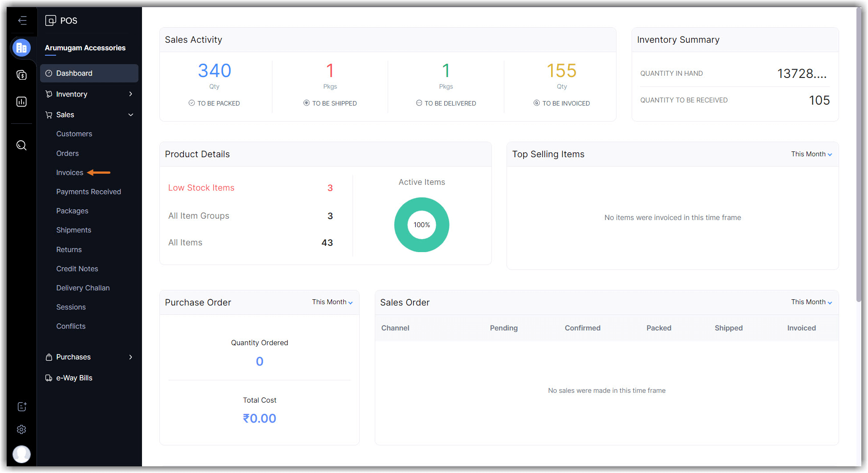868x473 pixels.
Task: Click the 340 To Be Packed quantity
Action: (x=214, y=71)
